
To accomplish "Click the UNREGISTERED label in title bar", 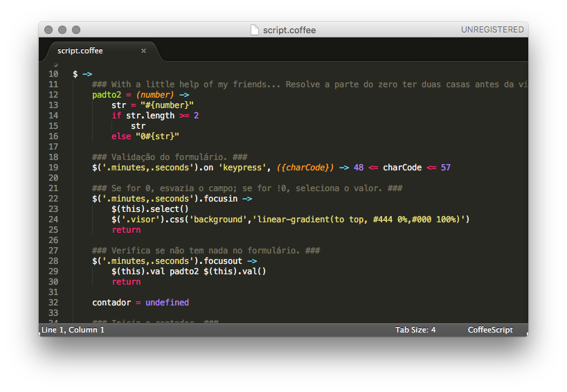I will (492, 30).
